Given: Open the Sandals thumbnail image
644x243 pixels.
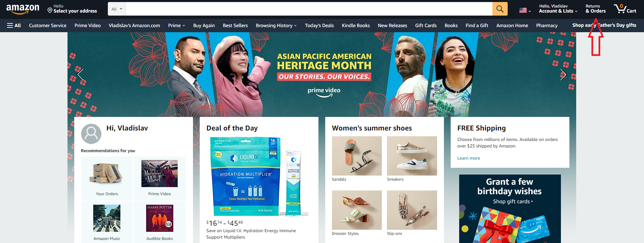Looking at the screenshot, I should click(x=357, y=156).
